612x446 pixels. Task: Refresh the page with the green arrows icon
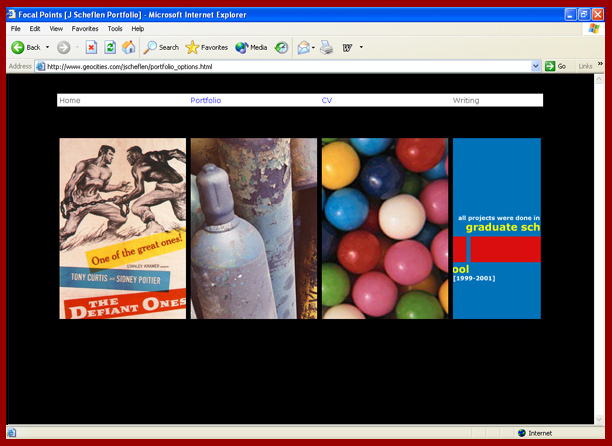[x=110, y=48]
